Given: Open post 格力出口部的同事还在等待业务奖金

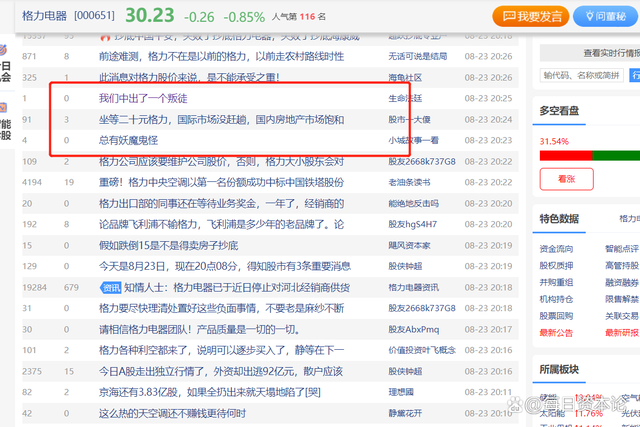Looking at the screenshot, I should tap(221, 204).
